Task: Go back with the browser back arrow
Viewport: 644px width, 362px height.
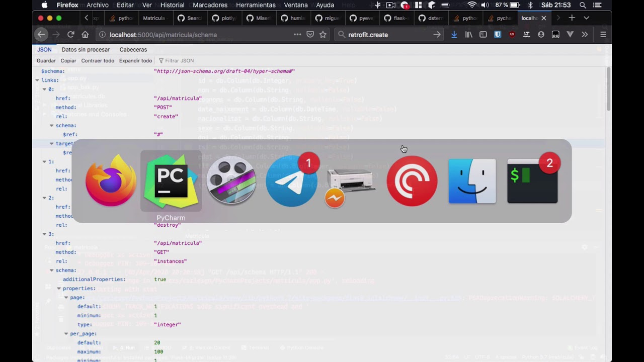Action: click(41, 35)
